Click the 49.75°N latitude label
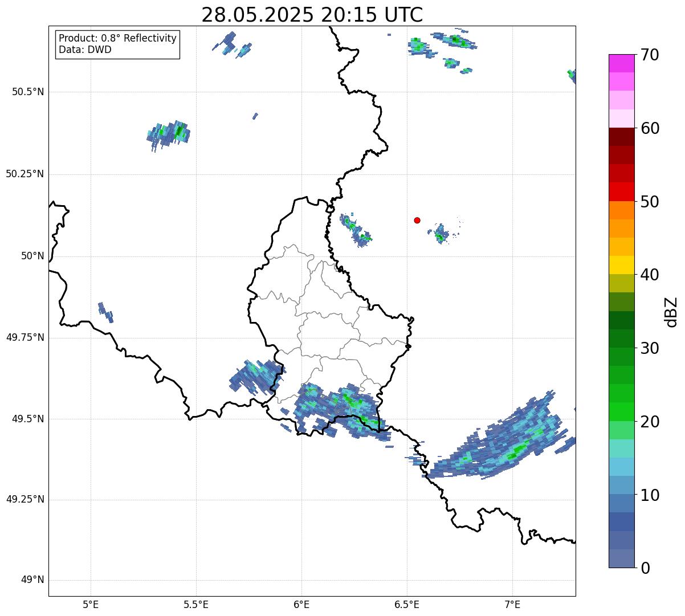Viewport: 685px width, 616px height. 25,337
